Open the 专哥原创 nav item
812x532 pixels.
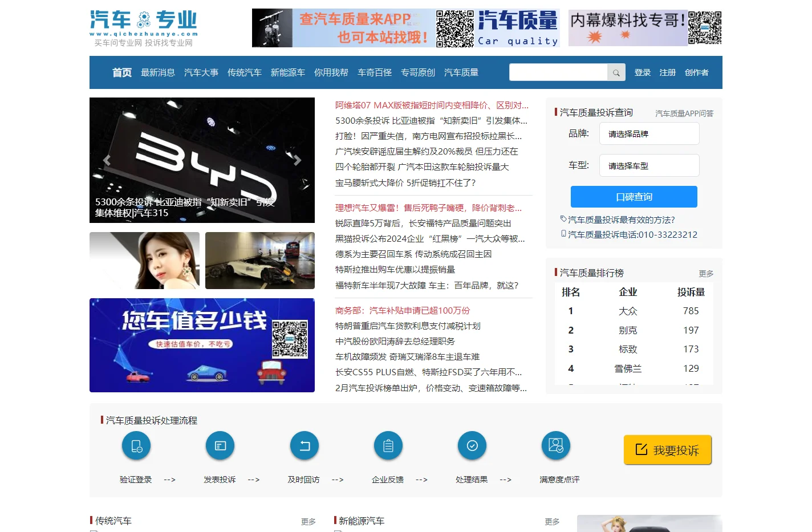(x=418, y=72)
